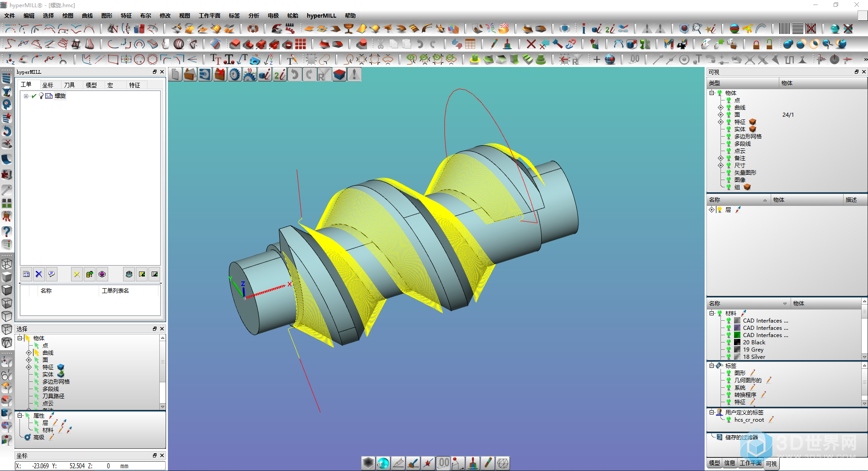Collapse the 用户定义的标签 node
This screenshot has width=868, height=471.
point(712,413)
